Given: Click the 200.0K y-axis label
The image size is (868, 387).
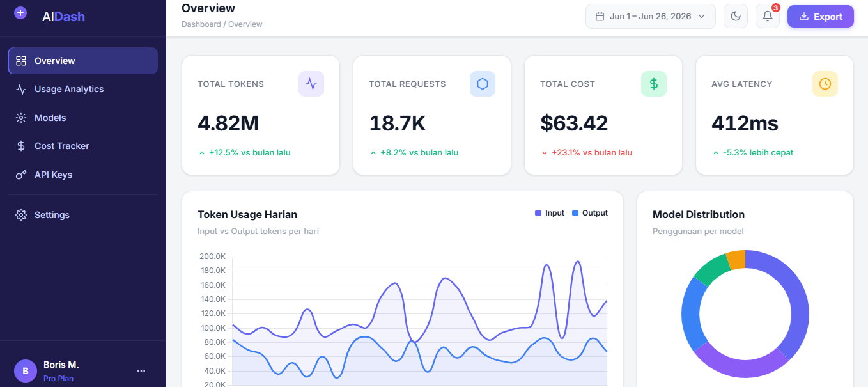Looking at the screenshot, I should pyautogui.click(x=212, y=257).
